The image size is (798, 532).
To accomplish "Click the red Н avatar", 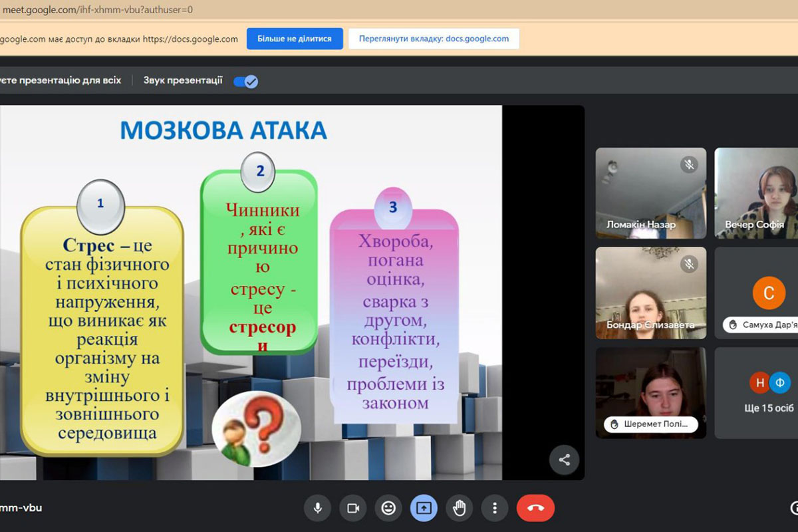I will (x=759, y=383).
